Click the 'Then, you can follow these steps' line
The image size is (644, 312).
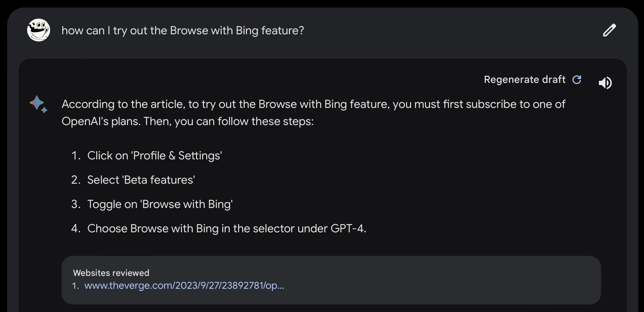coord(228,121)
